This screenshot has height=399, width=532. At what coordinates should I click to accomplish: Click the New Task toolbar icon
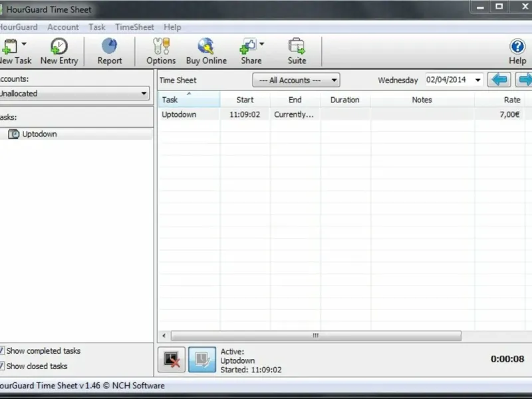click(x=9, y=47)
